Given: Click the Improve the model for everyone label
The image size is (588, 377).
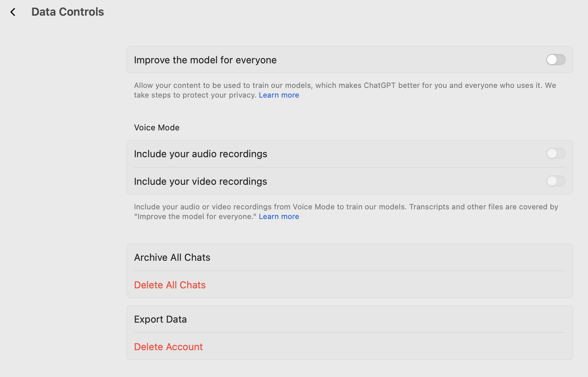Looking at the screenshot, I should [205, 60].
